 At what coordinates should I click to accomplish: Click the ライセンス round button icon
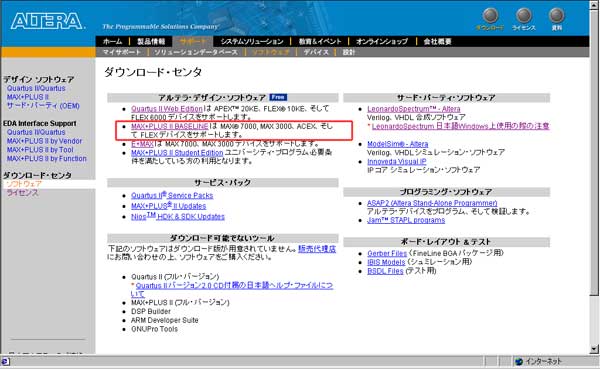(x=523, y=16)
